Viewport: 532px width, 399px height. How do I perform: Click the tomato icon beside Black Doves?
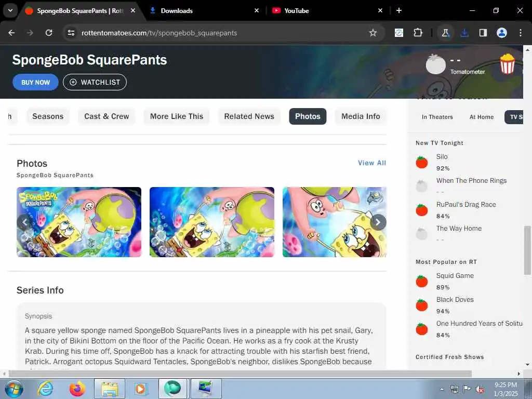(422, 305)
